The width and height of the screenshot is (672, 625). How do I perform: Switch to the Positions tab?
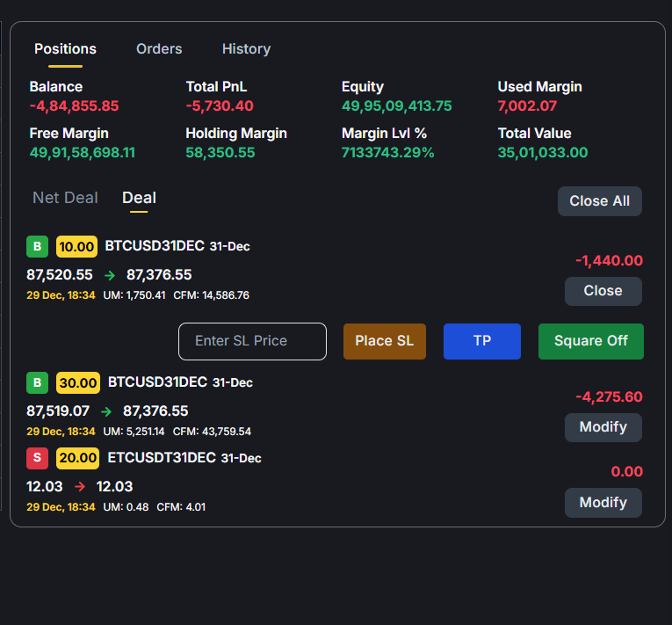[x=65, y=49]
